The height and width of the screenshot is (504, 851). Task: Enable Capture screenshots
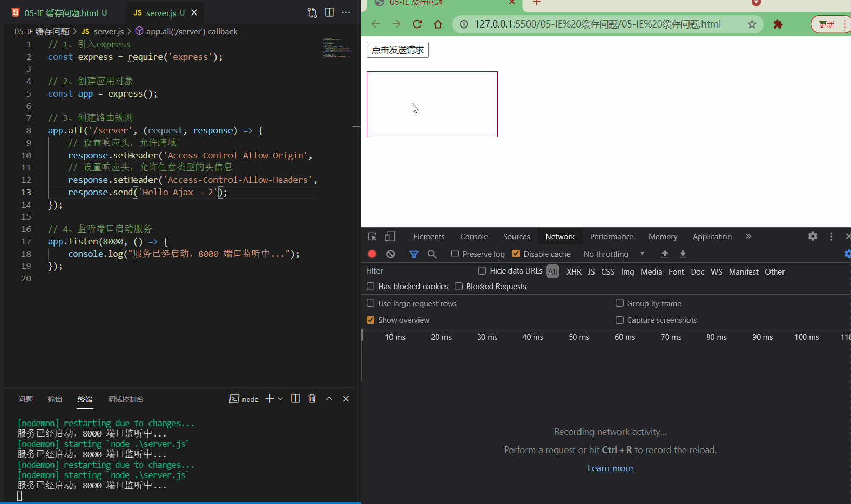[x=619, y=320]
